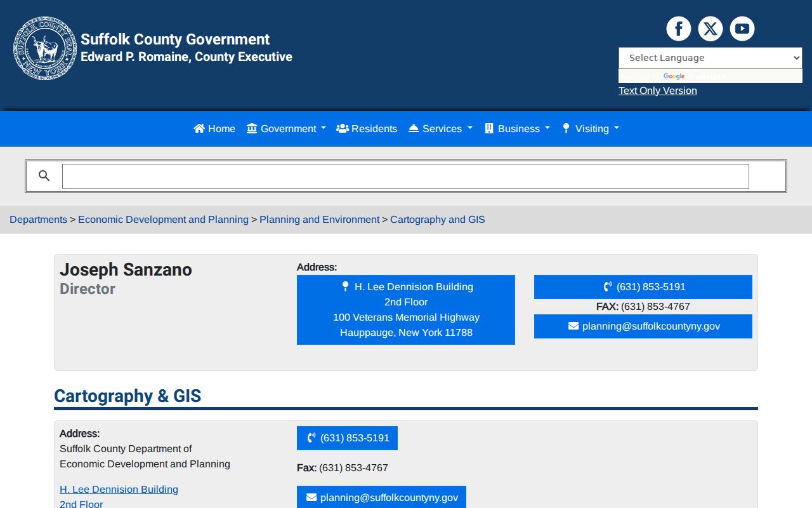Viewport: 812px width, 508px height.
Task: Go to the Home menu item
Action: point(214,128)
